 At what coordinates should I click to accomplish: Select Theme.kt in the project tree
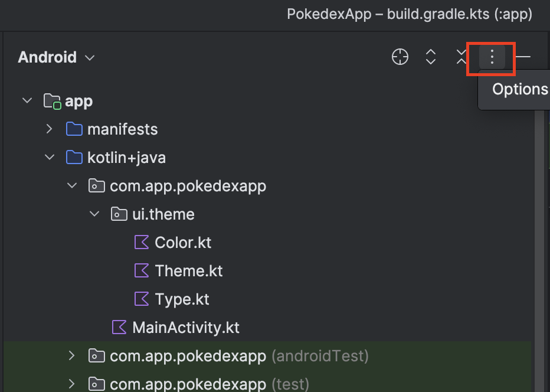pos(188,271)
